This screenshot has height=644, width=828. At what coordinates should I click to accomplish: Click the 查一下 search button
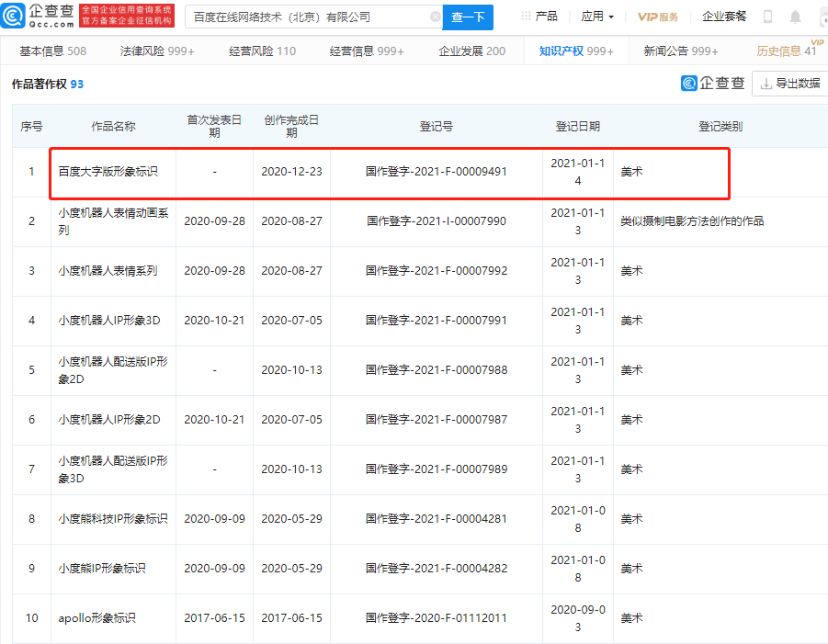click(468, 17)
